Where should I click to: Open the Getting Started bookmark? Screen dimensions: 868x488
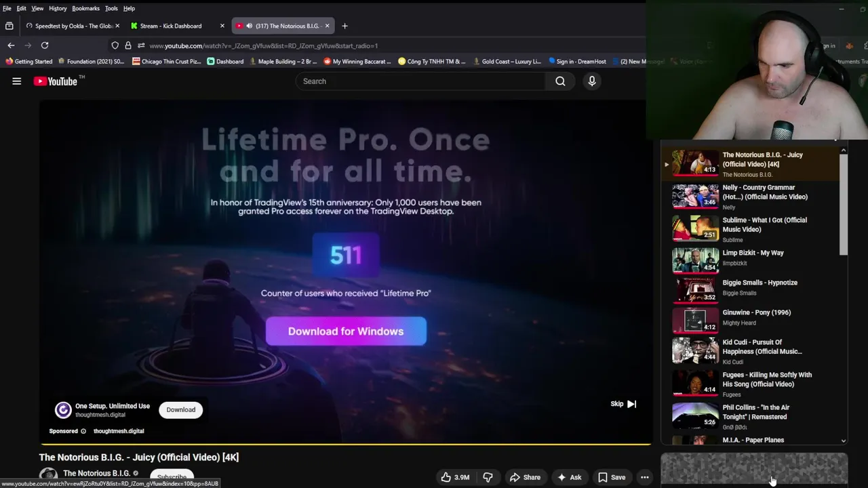click(28, 61)
